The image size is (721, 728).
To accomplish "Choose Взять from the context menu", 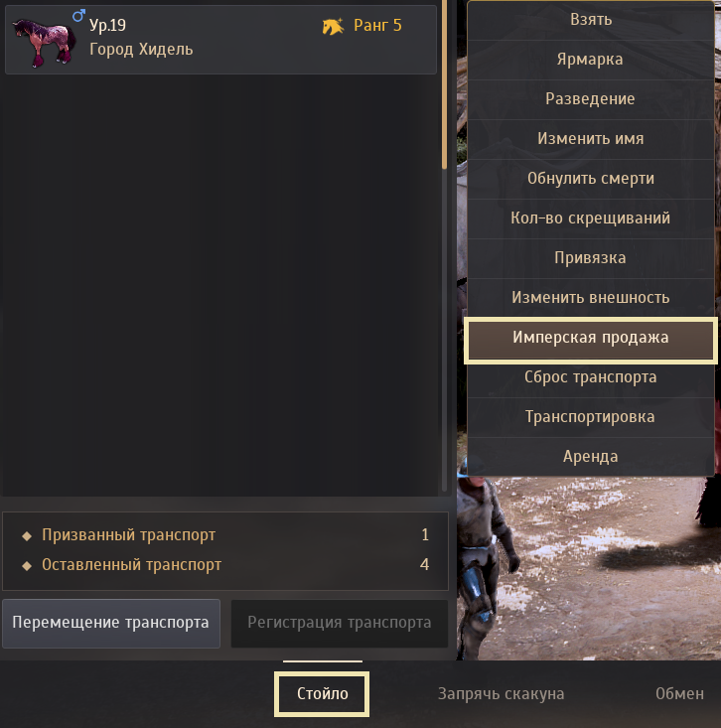I will click(590, 20).
